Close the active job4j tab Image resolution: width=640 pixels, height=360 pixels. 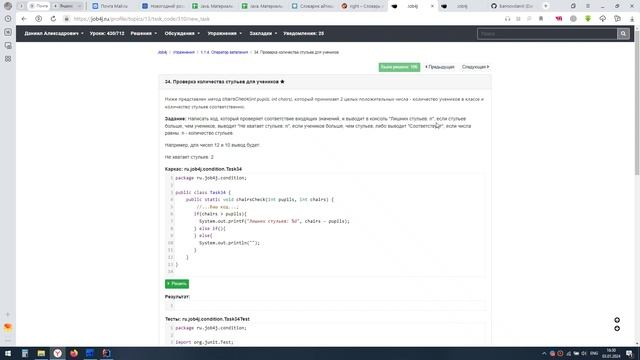tap(432, 6)
